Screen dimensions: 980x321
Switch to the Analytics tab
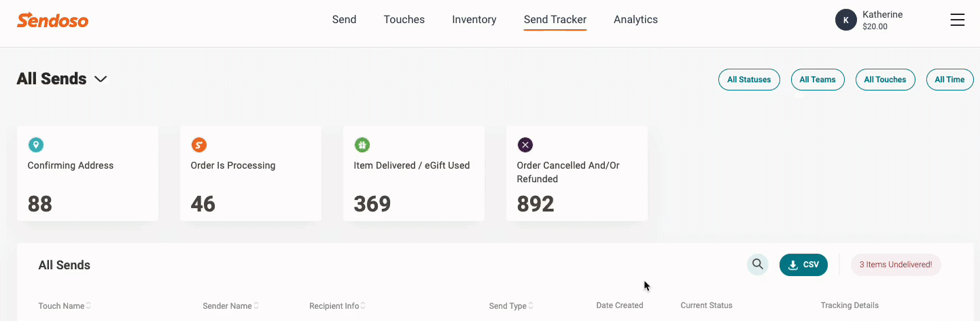pos(635,20)
